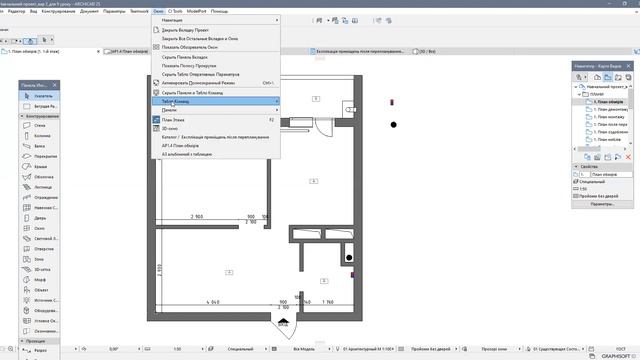This screenshot has width=640, height=360.
Task: Edit the План обмірів view name field
Action: [x=611, y=174]
